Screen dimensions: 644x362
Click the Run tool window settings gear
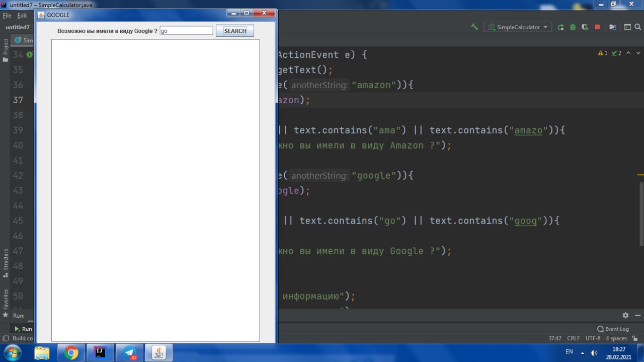(x=625, y=315)
